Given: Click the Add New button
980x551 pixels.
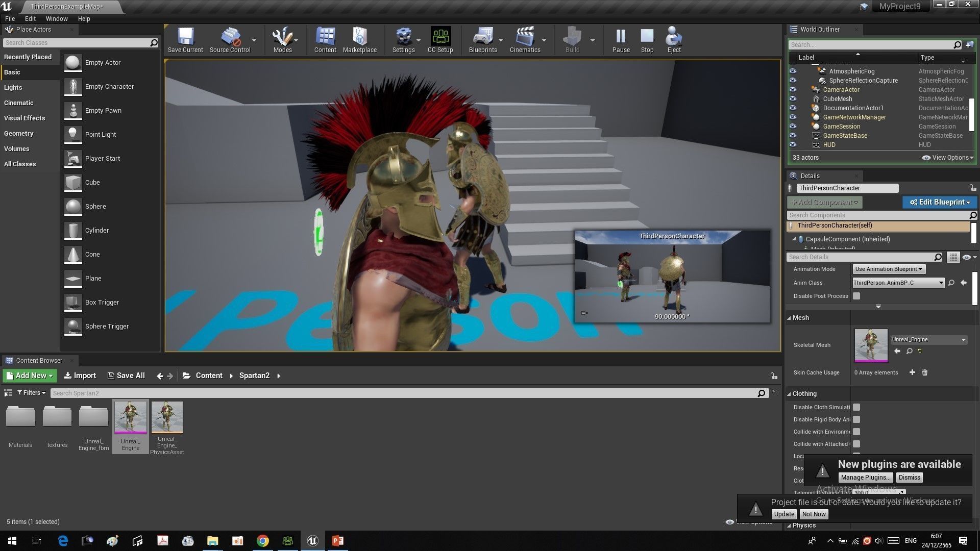Looking at the screenshot, I should click(x=29, y=375).
